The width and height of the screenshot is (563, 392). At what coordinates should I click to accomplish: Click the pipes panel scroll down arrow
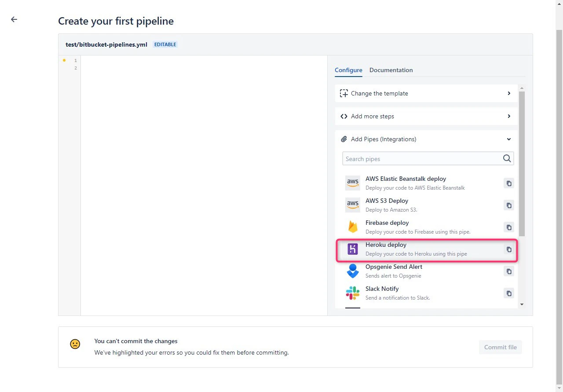point(522,304)
